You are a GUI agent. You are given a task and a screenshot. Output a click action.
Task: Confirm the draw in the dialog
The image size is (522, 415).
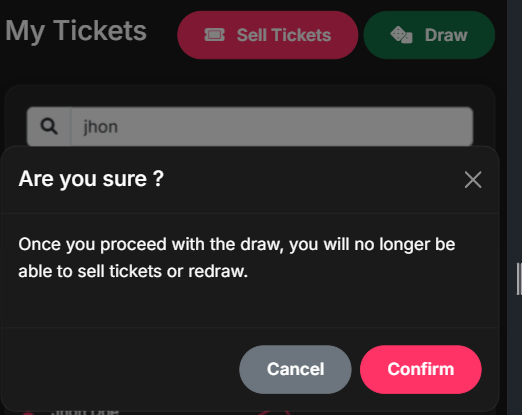click(421, 369)
